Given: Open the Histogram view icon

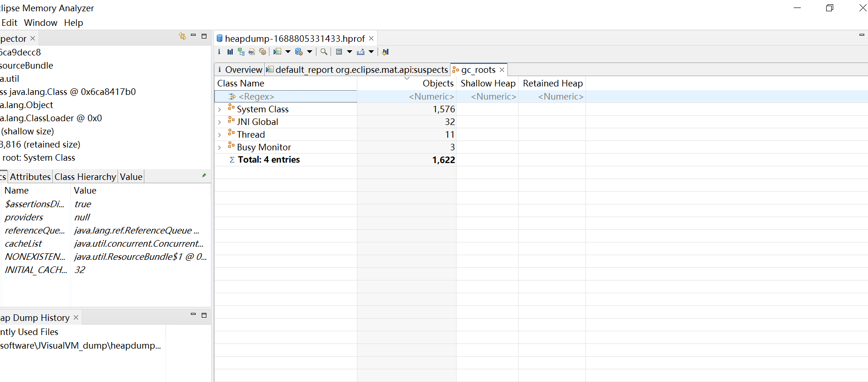Looking at the screenshot, I should tap(230, 52).
